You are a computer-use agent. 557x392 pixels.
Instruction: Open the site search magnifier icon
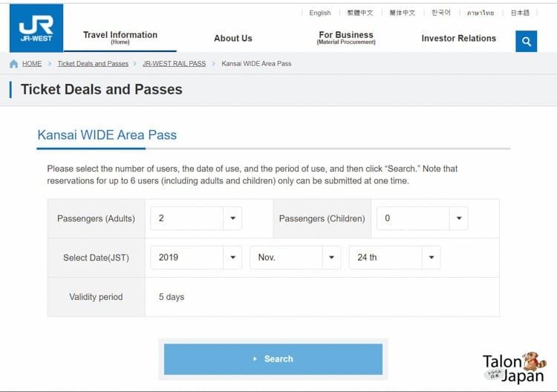(x=526, y=41)
